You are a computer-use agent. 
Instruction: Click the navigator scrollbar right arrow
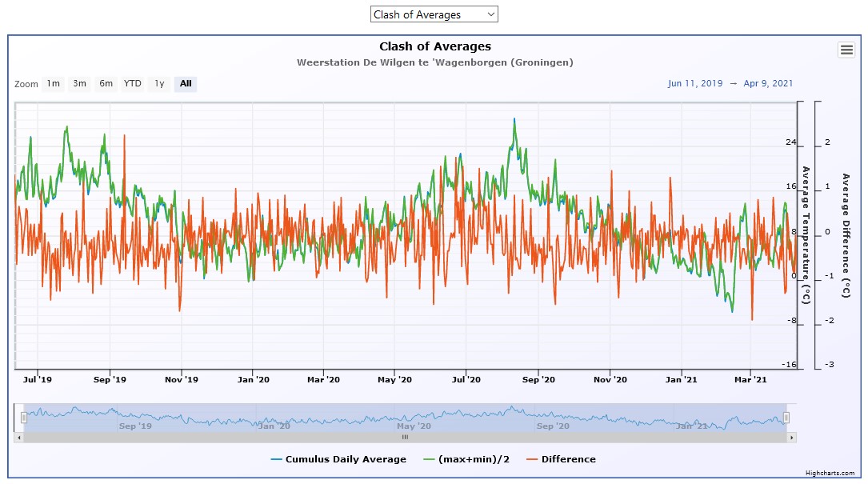[792, 438]
